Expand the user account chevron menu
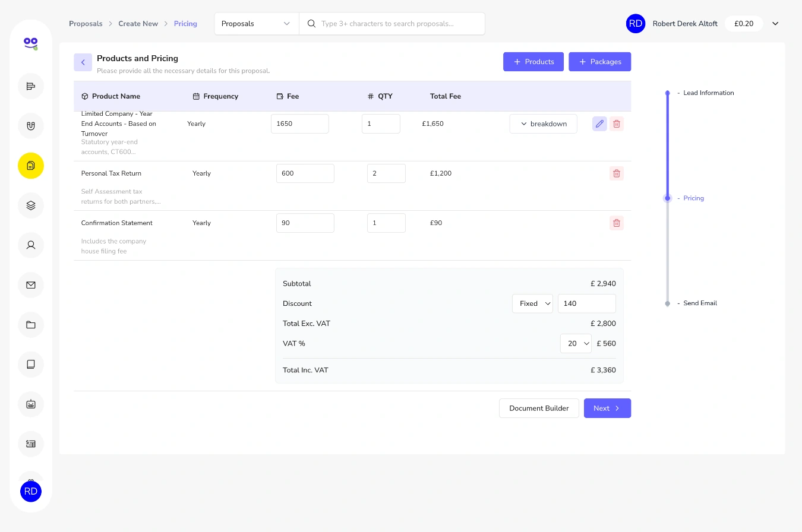Screen dimensions: 802x532 [x=775, y=24]
